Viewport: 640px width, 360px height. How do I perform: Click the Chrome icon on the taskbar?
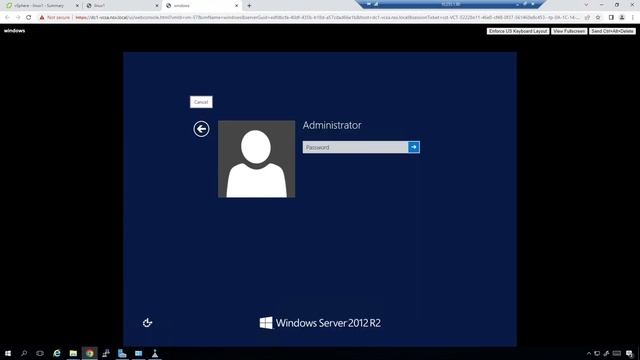89,353
